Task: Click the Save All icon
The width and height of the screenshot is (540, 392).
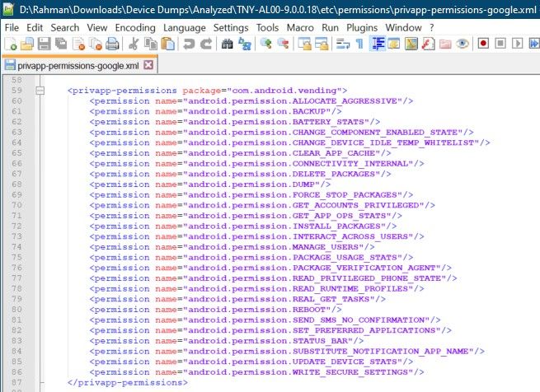Action: tap(61, 44)
